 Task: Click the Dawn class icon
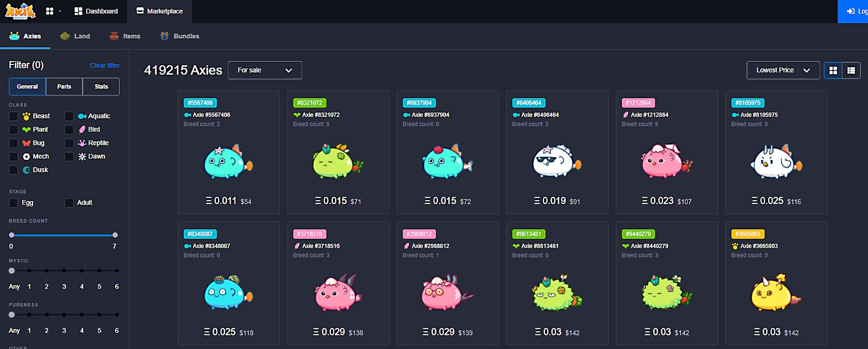tap(82, 157)
